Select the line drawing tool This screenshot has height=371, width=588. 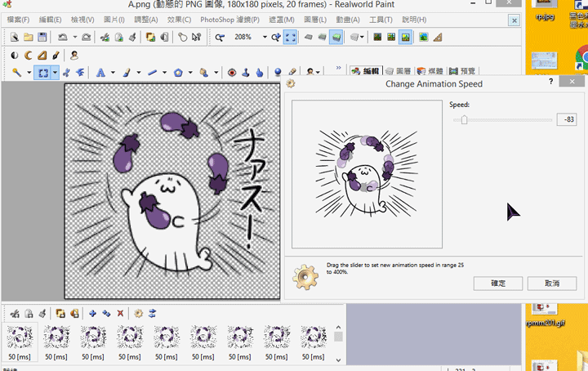[153, 72]
